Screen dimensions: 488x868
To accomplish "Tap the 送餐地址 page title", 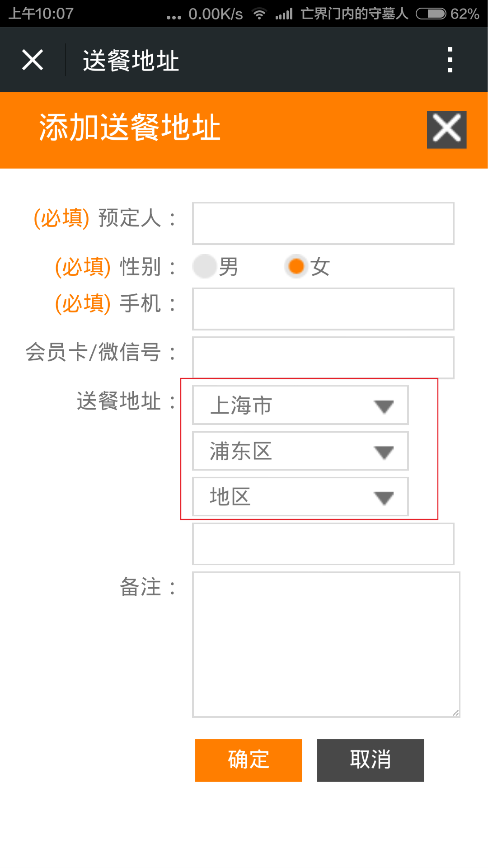I will point(131,61).
